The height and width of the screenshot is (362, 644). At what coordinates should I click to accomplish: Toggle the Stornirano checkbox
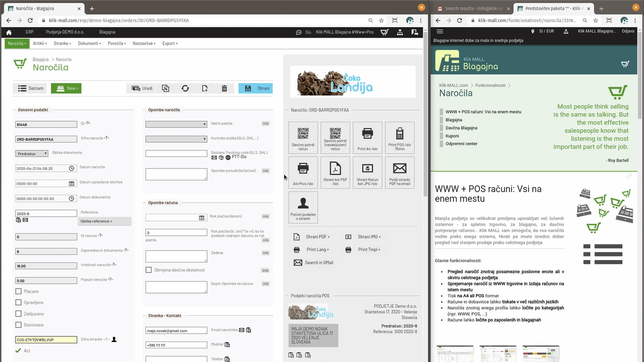(19, 325)
